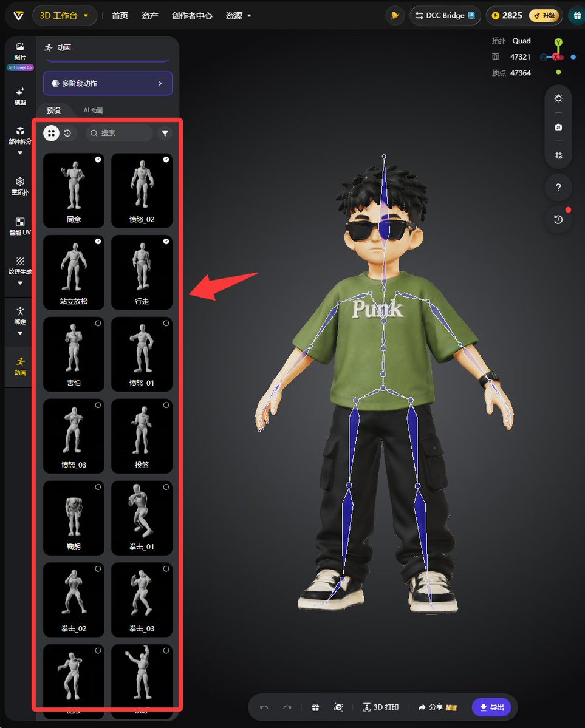Expand the 纹理生成 sidebar arrow
Image resolution: width=585 pixels, height=728 pixels.
click(x=20, y=283)
